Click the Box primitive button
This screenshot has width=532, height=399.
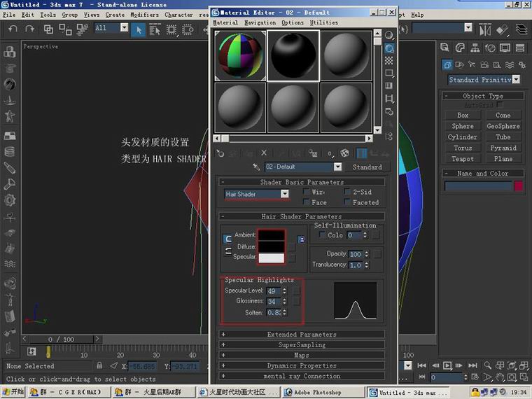click(463, 115)
